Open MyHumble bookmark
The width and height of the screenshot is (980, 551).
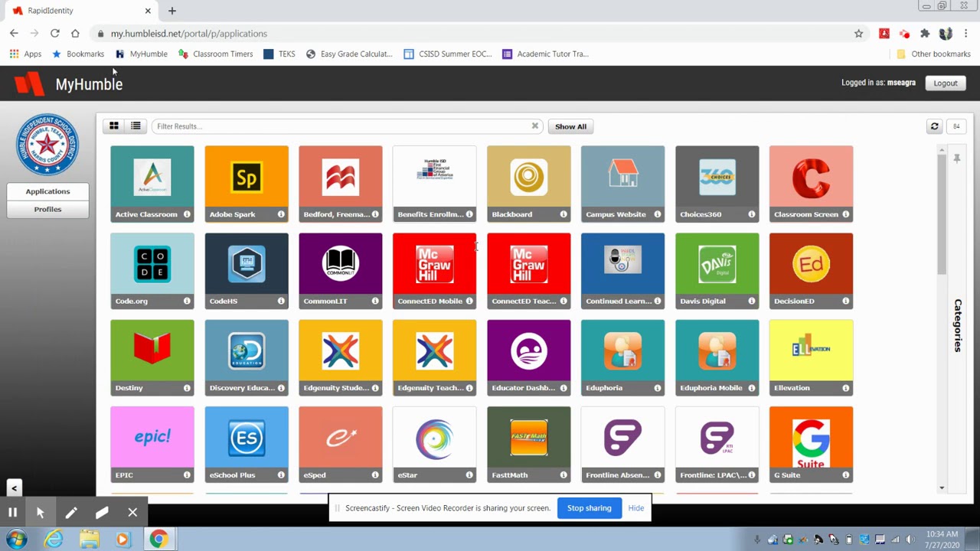[x=141, y=54]
